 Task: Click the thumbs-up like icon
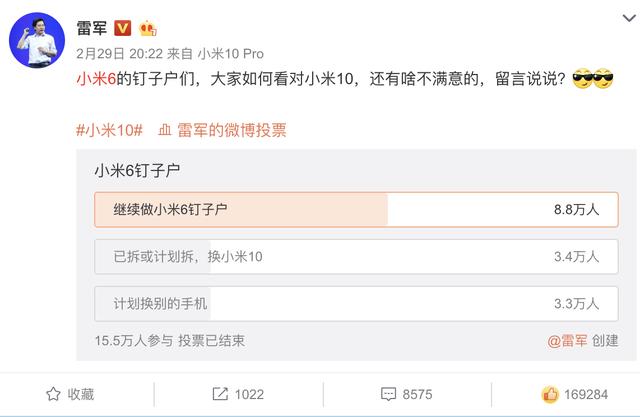click(549, 394)
